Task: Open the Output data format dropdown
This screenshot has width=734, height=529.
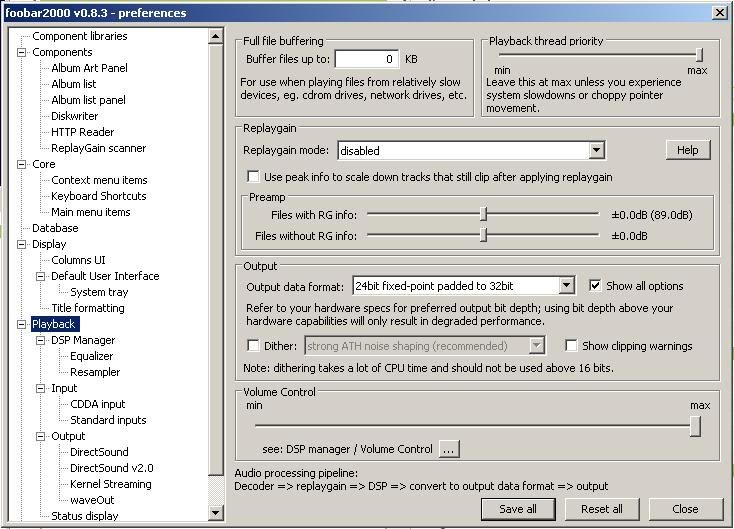Action: [566, 286]
